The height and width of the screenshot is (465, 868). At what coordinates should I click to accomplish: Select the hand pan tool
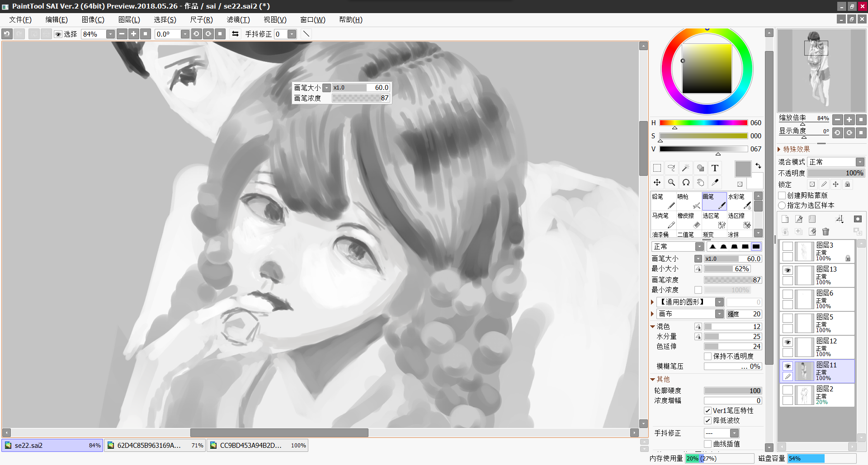(x=700, y=183)
